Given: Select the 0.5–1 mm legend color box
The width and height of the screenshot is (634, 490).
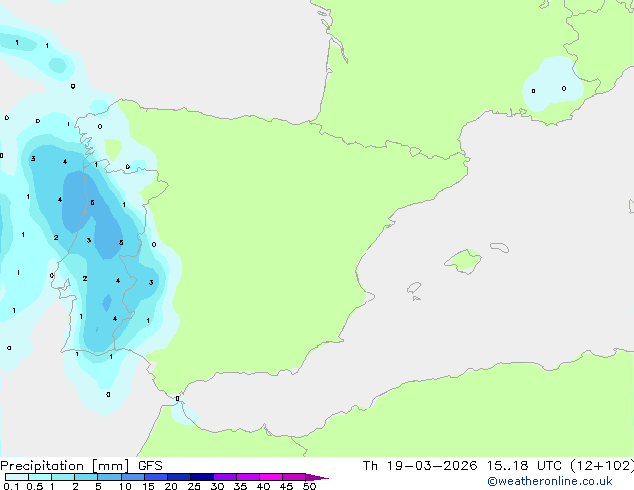Looking at the screenshot, I should click(x=40, y=477).
